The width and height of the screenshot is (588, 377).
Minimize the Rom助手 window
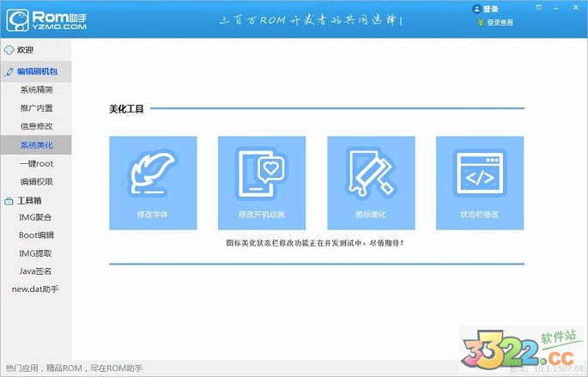[556, 8]
